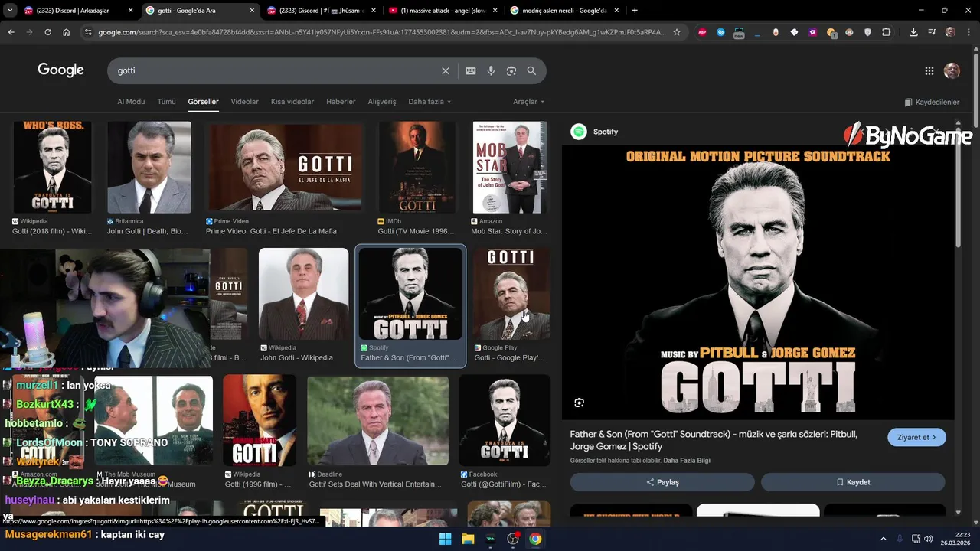Expand the Daha fazla dropdown
Viewport: 980px width, 551px height.
point(430,102)
